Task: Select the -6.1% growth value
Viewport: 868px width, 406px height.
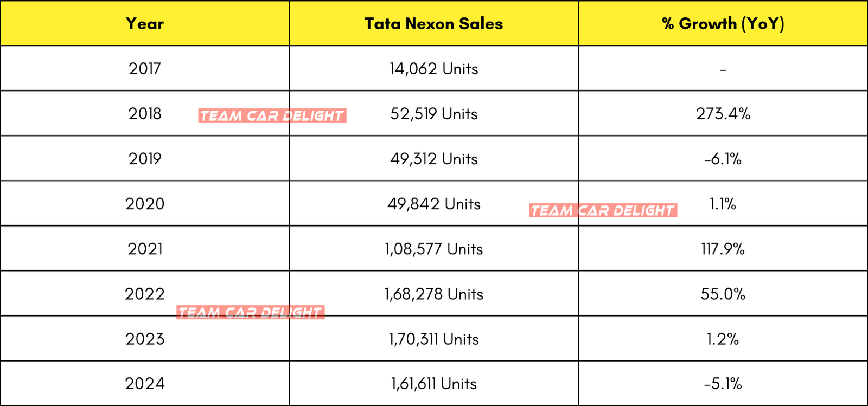Action: [x=723, y=159]
